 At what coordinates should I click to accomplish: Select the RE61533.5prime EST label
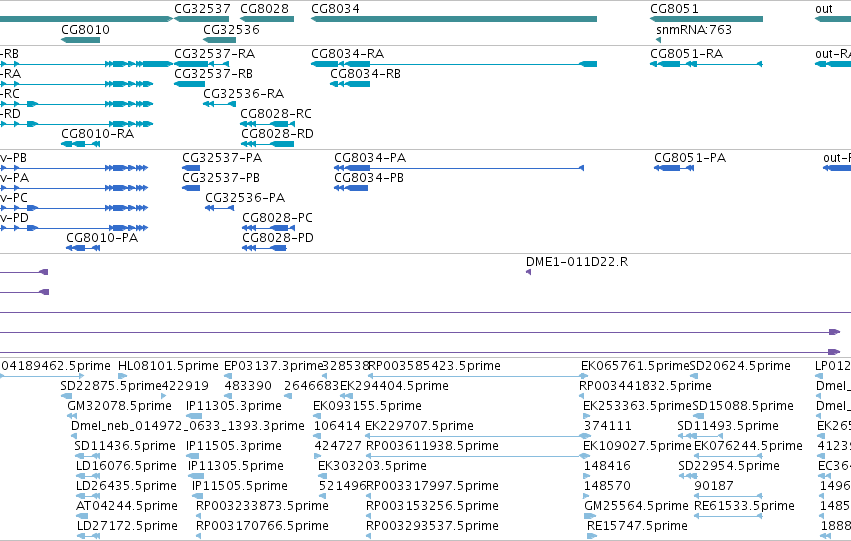click(x=745, y=507)
